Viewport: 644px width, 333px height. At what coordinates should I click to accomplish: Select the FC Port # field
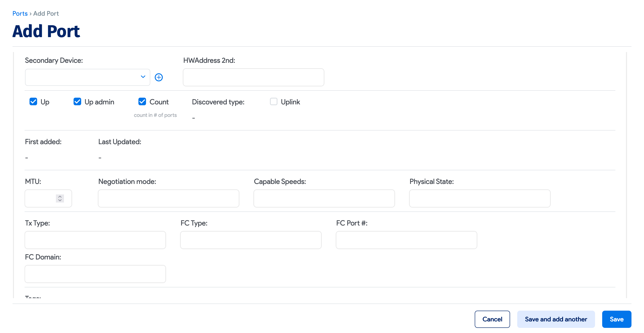(406, 240)
